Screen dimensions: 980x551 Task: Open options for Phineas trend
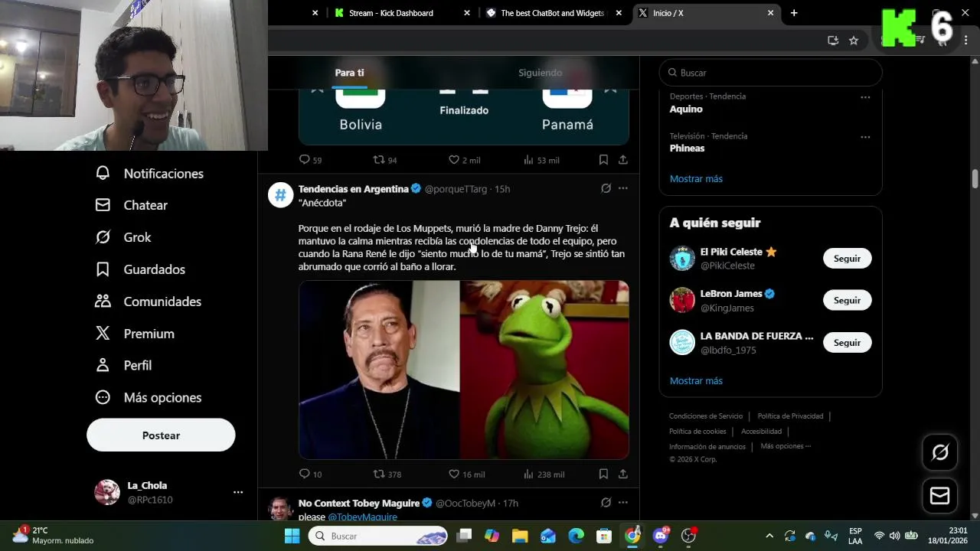pos(865,137)
